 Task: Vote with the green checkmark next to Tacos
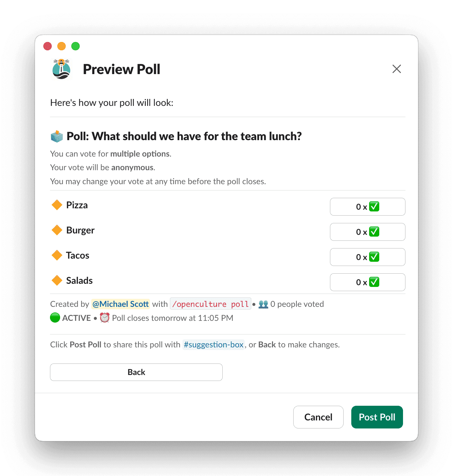(x=374, y=257)
